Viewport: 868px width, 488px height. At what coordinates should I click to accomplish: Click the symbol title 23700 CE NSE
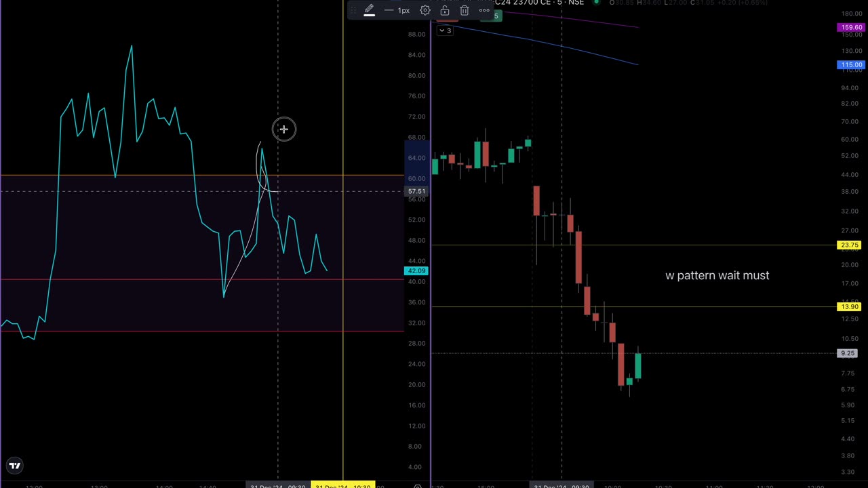point(539,3)
